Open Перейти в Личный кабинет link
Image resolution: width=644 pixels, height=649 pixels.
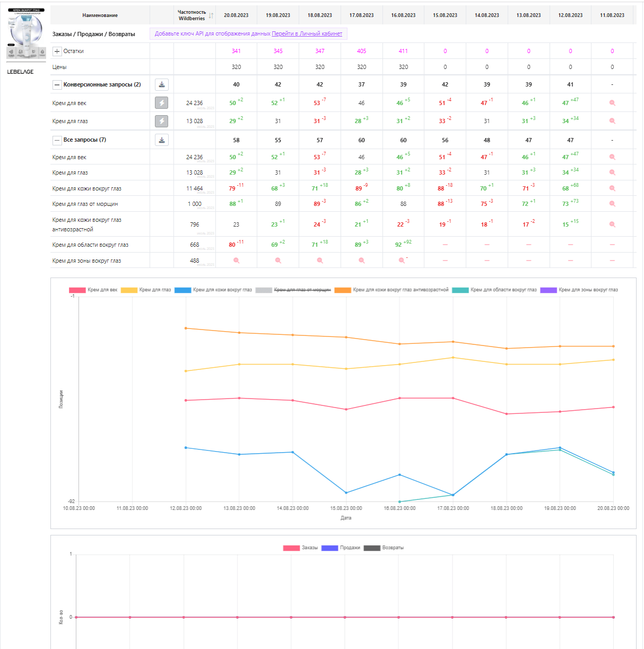(x=307, y=33)
